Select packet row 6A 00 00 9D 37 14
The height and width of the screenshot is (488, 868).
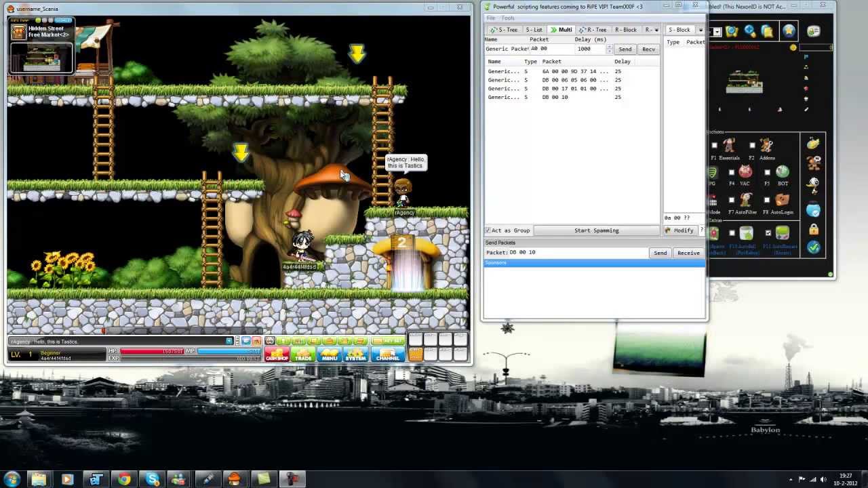tap(572, 71)
